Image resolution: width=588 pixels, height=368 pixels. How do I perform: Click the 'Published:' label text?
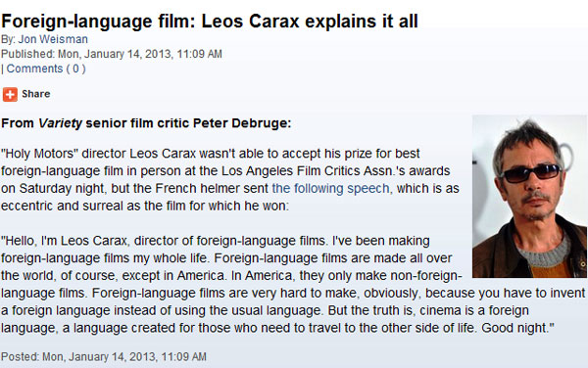(x=27, y=54)
